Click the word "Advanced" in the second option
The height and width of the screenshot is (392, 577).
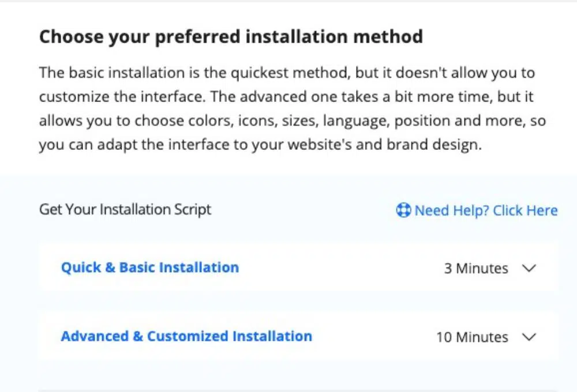[93, 336]
